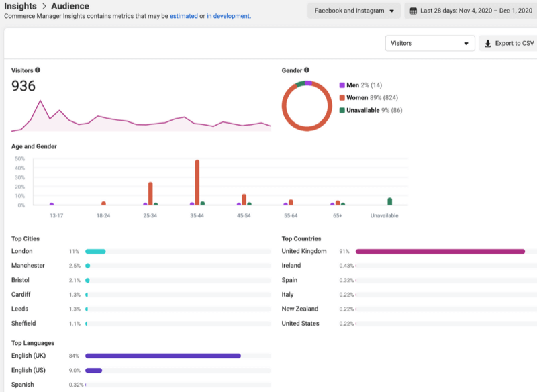Viewport: 537px width, 392px height.
Task: Click the 'Italy' country label
Action: click(288, 295)
